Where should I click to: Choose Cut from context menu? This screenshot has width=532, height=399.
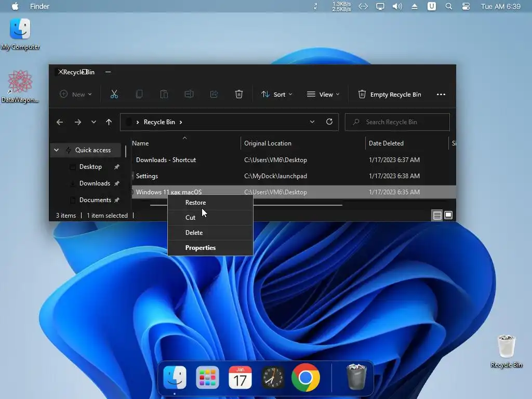pos(210,218)
